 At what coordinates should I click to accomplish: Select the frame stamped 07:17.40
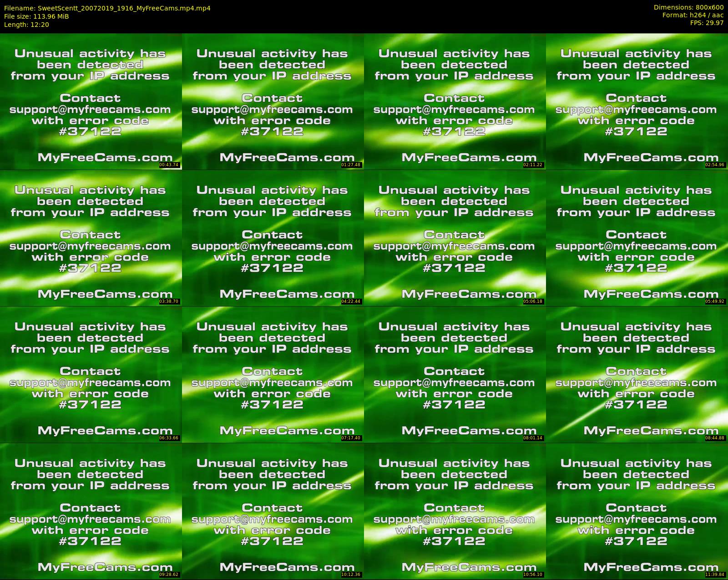[x=273, y=375]
